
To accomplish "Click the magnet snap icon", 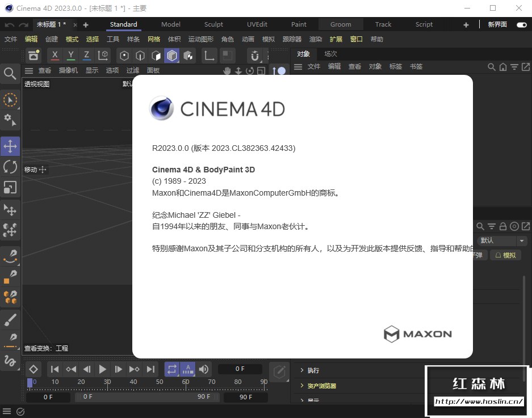I will coord(255,56).
